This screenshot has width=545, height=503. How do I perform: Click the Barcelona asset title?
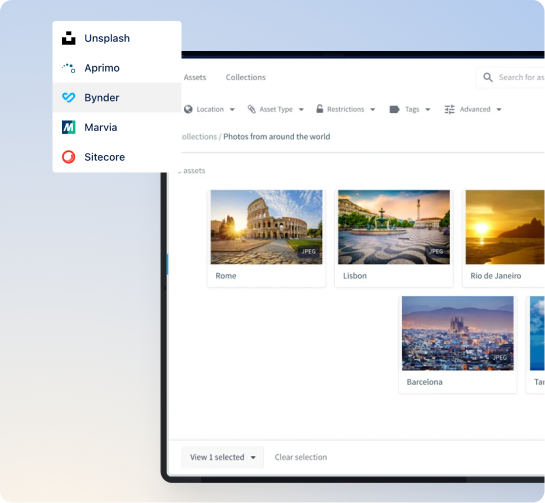click(424, 382)
